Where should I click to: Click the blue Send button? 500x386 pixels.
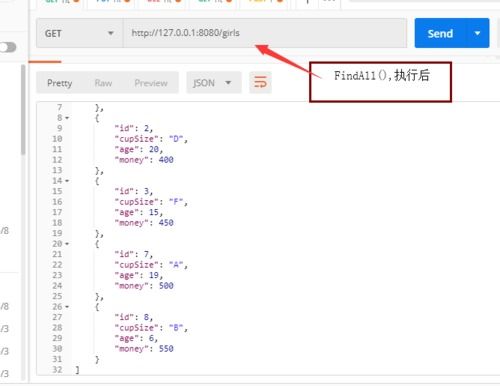click(x=440, y=33)
